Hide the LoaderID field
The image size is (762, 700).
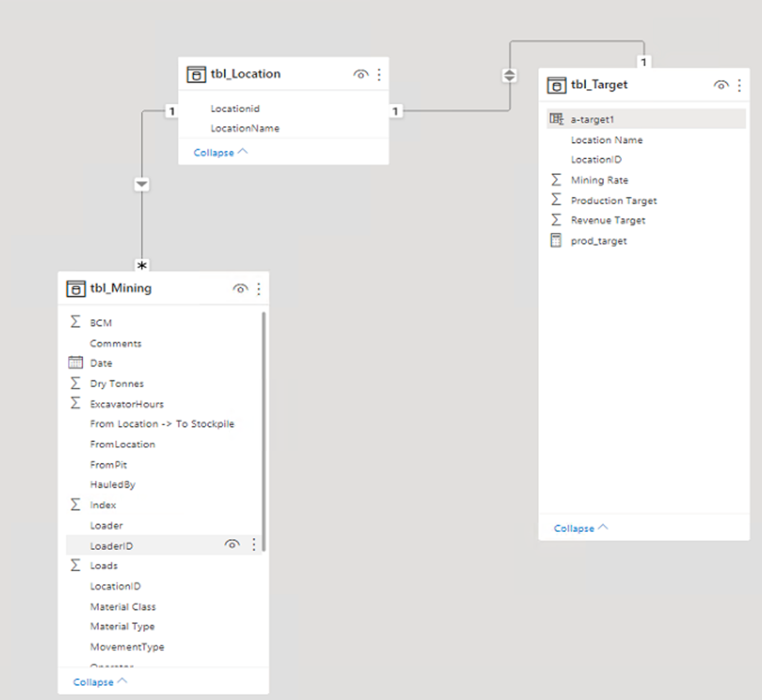pyautogui.click(x=232, y=544)
